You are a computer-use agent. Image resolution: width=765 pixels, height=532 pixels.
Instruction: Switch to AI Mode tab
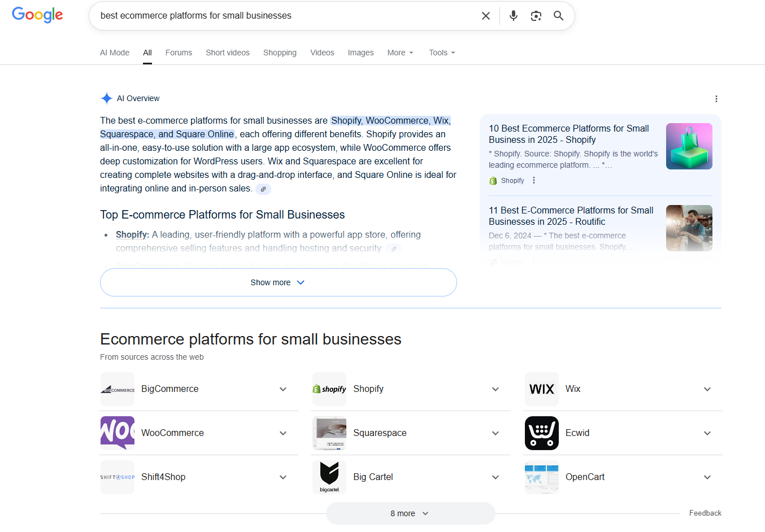coord(115,53)
